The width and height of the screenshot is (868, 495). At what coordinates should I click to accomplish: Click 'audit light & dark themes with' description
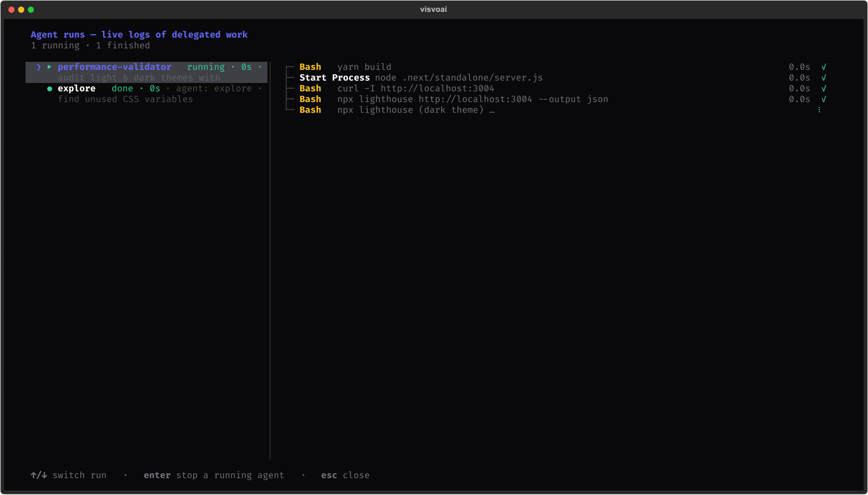point(139,78)
